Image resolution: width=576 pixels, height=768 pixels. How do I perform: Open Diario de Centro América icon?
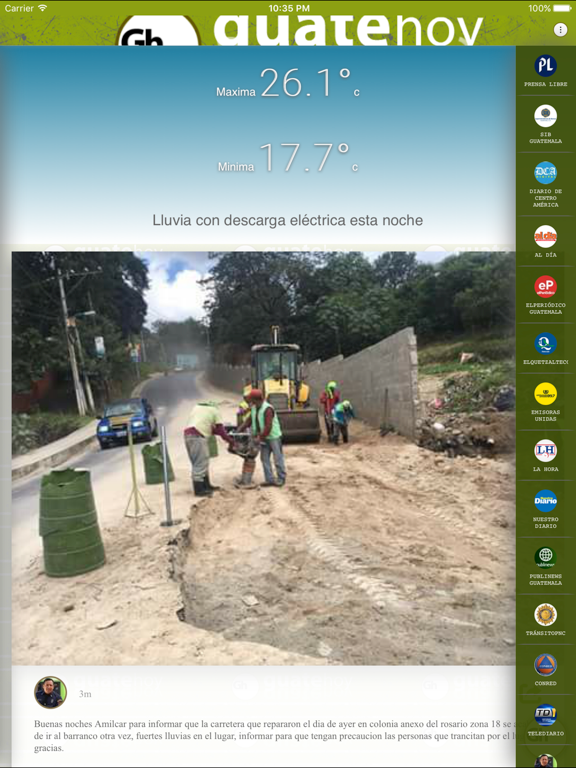545,172
